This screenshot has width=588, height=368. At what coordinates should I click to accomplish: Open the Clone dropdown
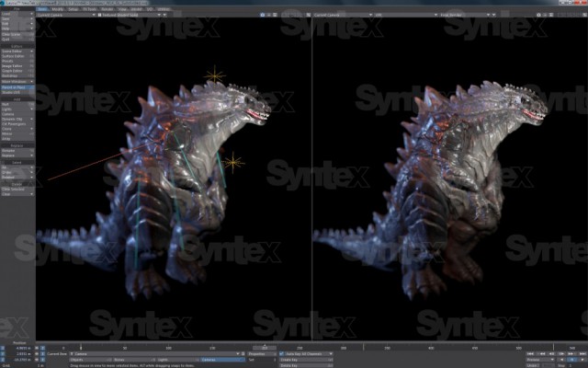(17, 129)
